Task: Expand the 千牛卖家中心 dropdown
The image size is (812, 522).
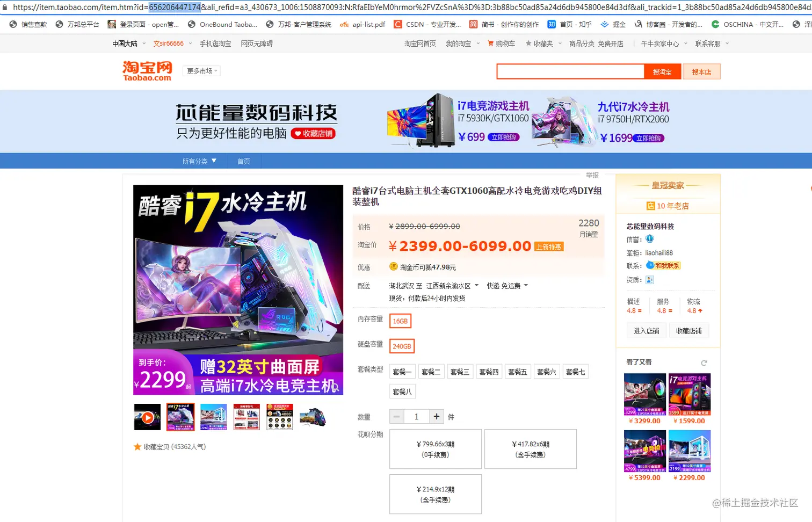Action: pos(664,44)
